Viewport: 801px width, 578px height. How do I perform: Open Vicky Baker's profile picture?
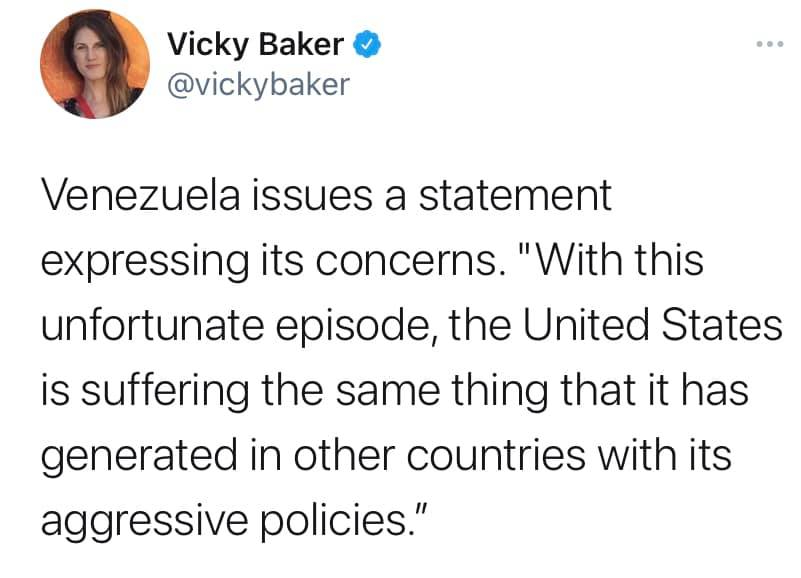click(95, 65)
